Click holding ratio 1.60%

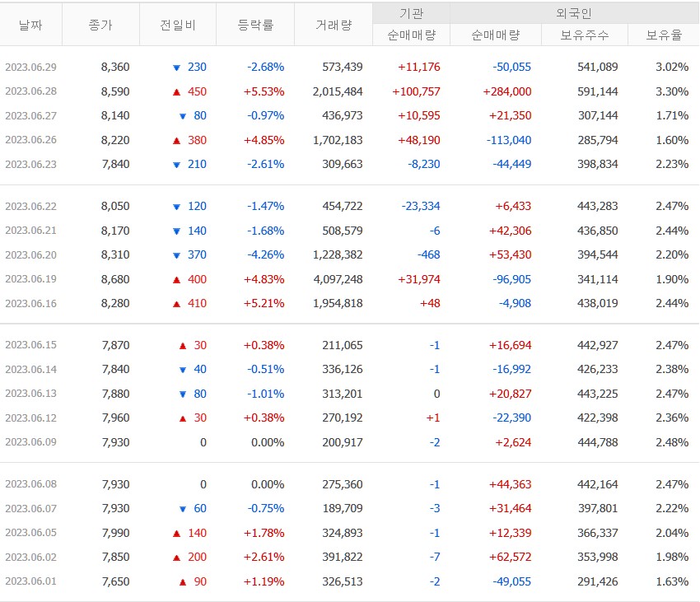point(672,140)
